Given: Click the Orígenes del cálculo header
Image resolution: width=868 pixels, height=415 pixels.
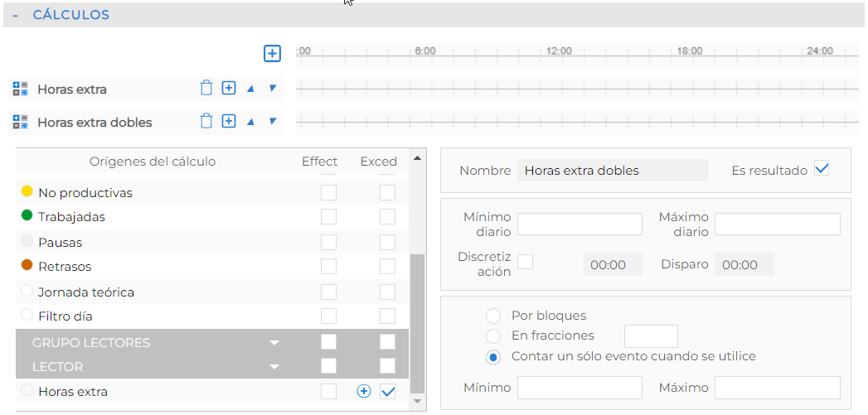Looking at the screenshot, I should pyautogui.click(x=153, y=162).
